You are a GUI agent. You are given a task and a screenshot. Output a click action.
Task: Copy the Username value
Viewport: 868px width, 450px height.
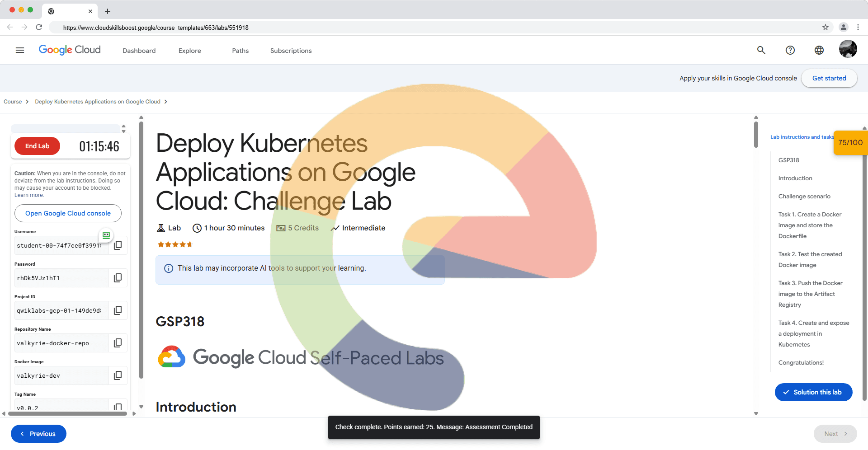point(118,245)
